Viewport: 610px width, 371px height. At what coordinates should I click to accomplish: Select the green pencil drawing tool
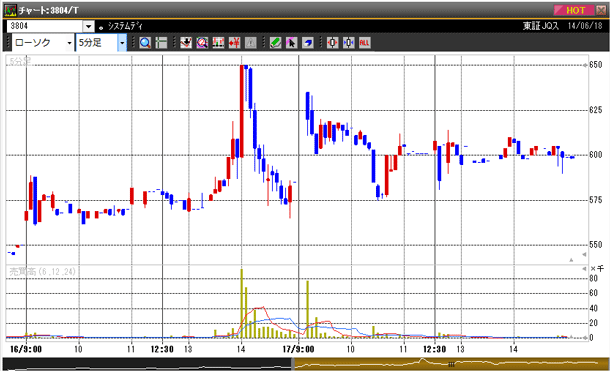tap(275, 43)
